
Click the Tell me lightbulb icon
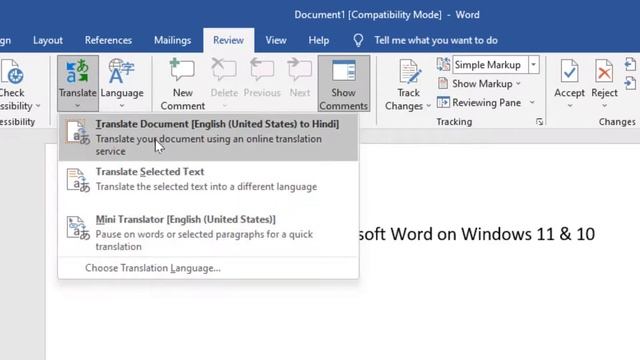point(358,40)
